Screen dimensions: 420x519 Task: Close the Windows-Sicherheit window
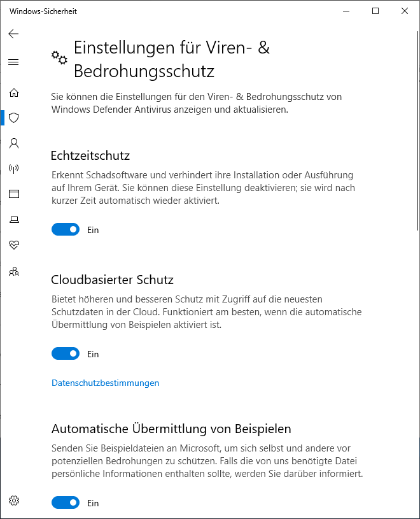point(405,11)
